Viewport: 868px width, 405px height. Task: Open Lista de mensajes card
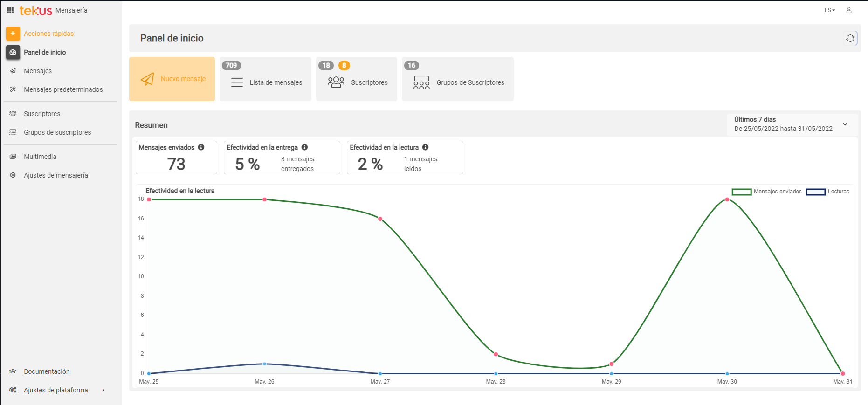coord(265,79)
